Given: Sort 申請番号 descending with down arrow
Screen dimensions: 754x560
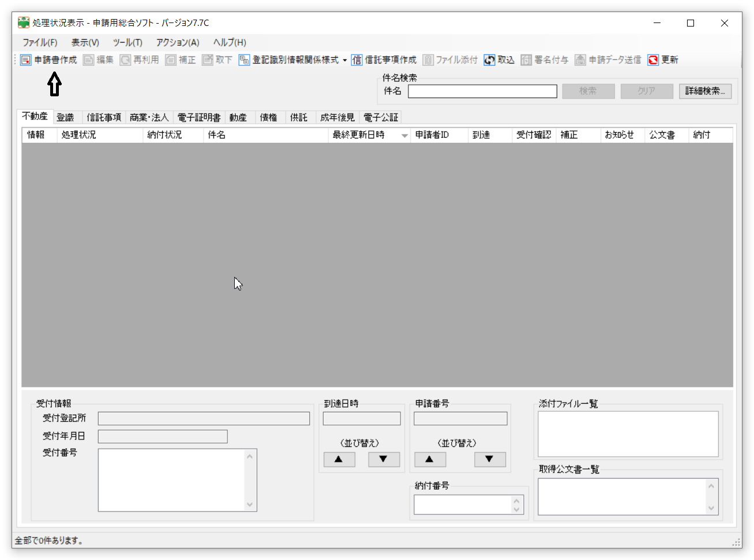Looking at the screenshot, I should (489, 459).
